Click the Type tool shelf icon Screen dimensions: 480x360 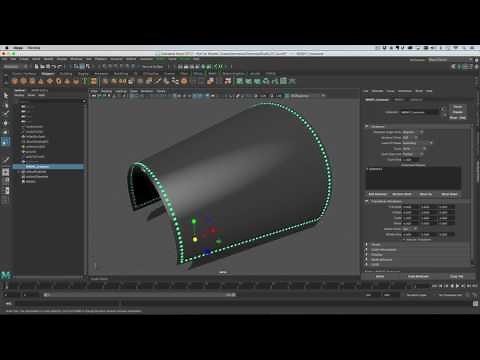(85, 81)
